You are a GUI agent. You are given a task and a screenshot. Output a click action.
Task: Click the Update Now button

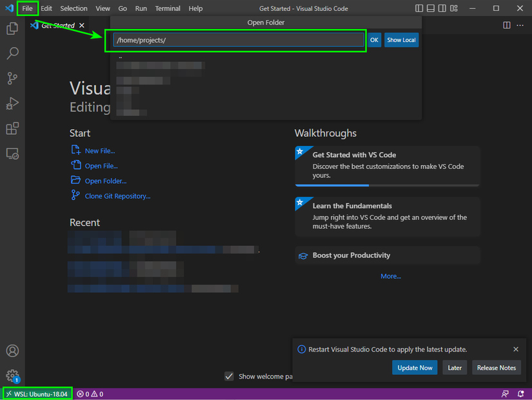coord(415,368)
